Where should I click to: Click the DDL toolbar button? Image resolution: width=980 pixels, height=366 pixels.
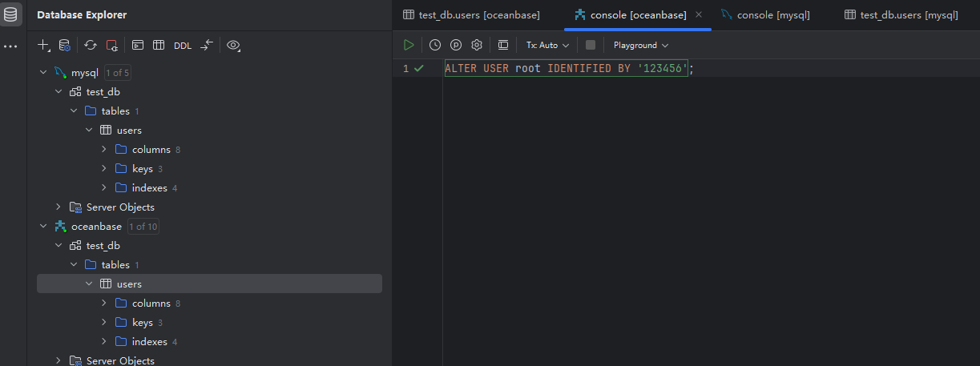183,46
